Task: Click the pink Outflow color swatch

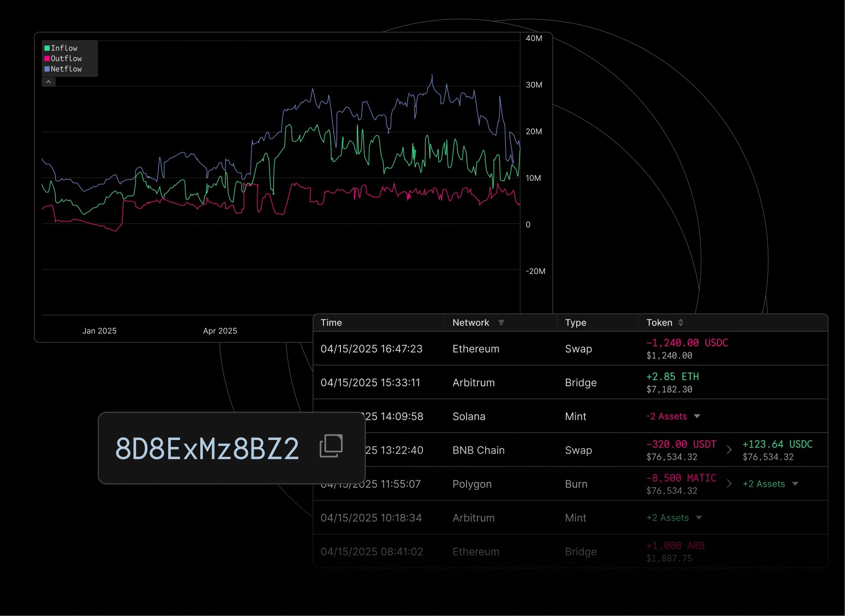Action: click(47, 59)
